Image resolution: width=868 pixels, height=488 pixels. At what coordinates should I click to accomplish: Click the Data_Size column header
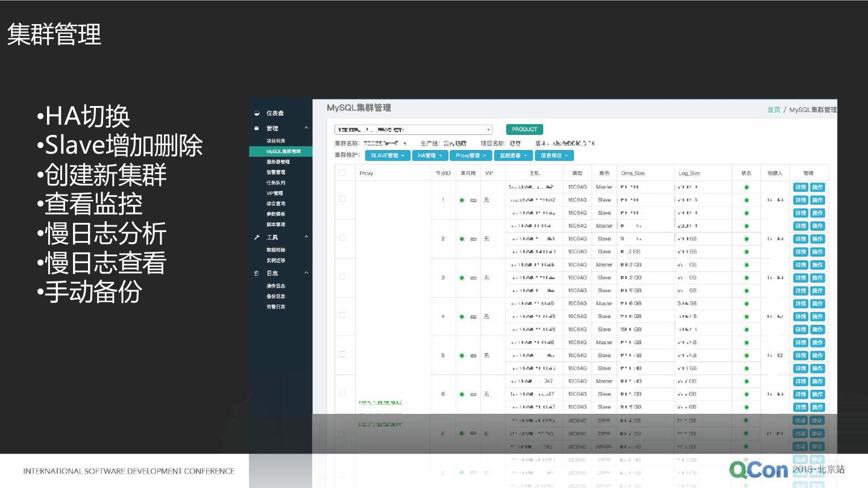pyautogui.click(x=633, y=174)
